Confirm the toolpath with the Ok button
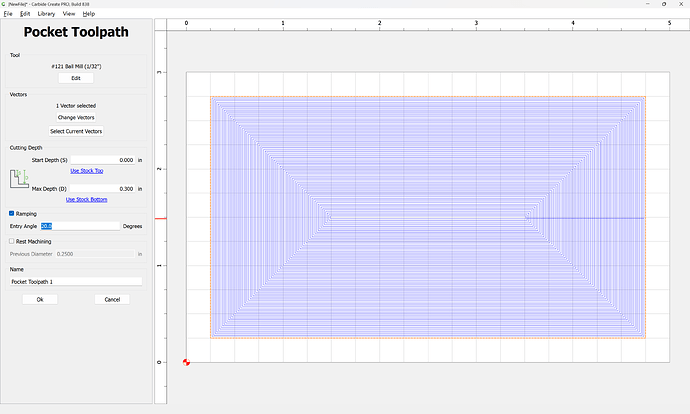Screen dimensions: 690x414 point(40,299)
